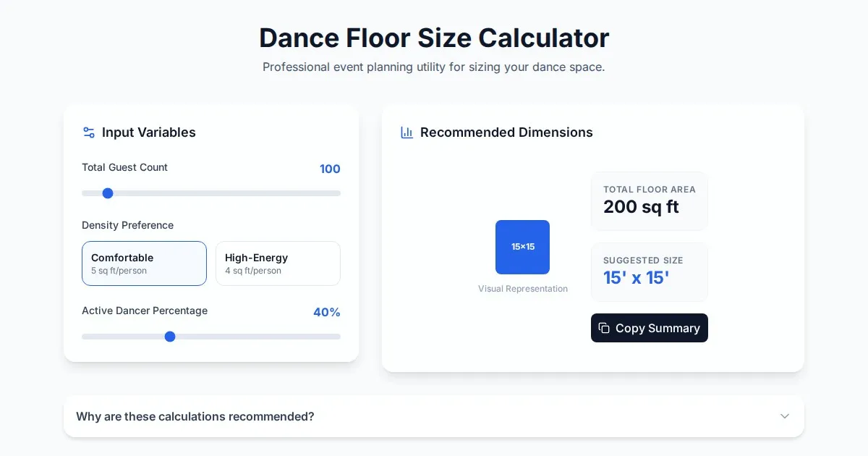Click the guest count value 100
The height and width of the screenshot is (456, 868).
point(330,169)
